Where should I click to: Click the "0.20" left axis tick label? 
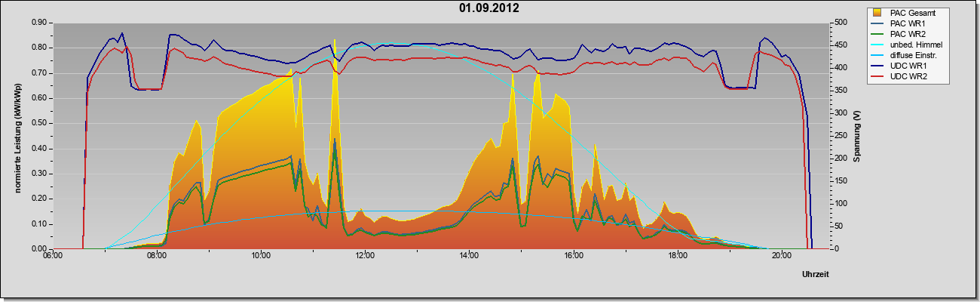[x=39, y=199]
